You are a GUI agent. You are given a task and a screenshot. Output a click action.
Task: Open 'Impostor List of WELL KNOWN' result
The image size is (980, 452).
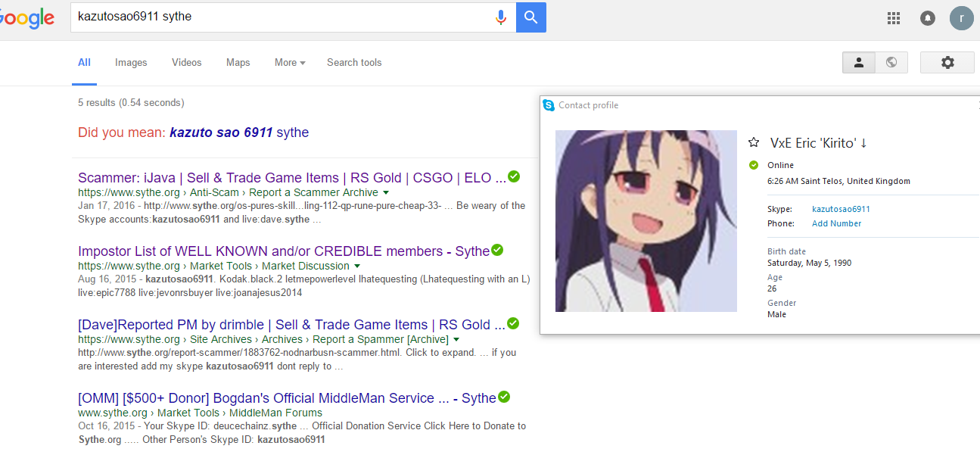point(284,251)
